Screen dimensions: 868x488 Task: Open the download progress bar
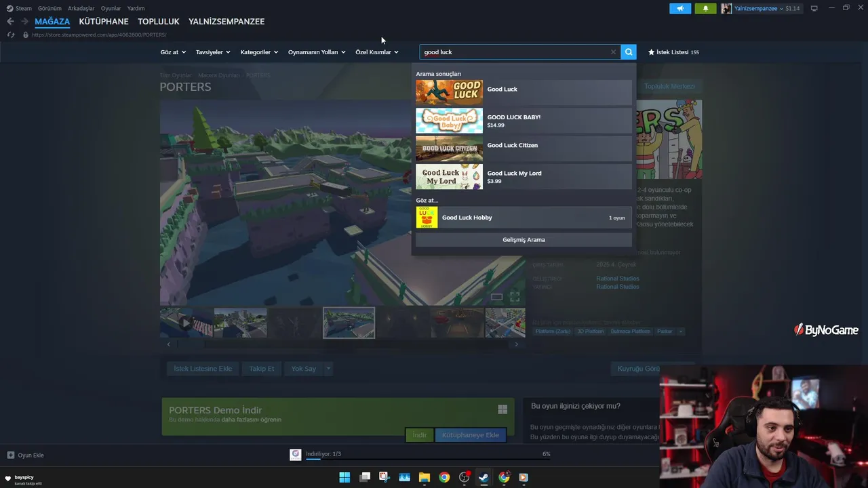[427, 458]
